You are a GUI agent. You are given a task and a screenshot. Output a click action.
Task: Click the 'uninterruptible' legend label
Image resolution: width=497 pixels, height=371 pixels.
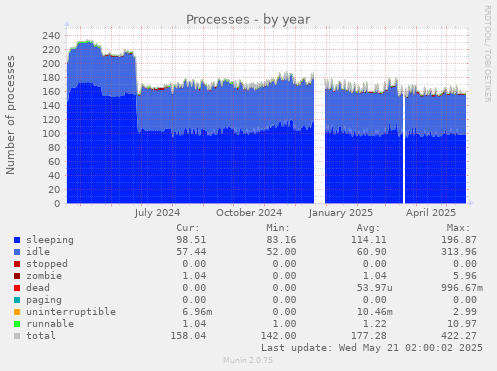coord(71,312)
